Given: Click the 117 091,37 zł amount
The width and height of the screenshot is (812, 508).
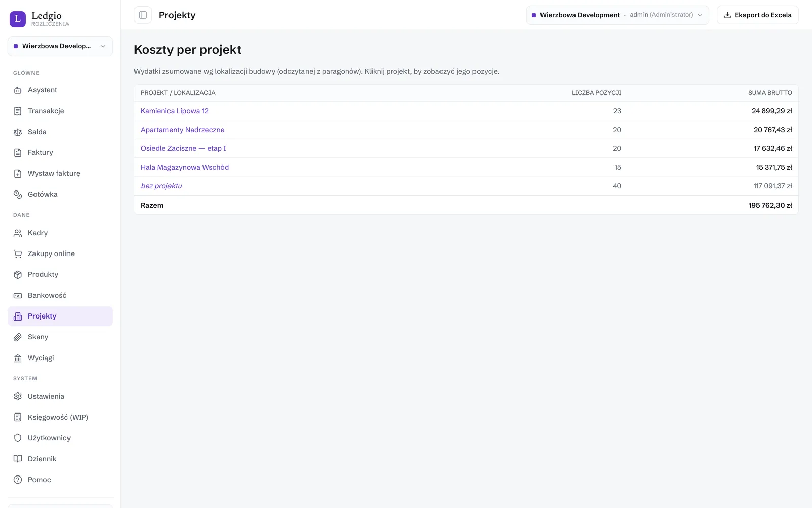Looking at the screenshot, I should click(773, 186).
